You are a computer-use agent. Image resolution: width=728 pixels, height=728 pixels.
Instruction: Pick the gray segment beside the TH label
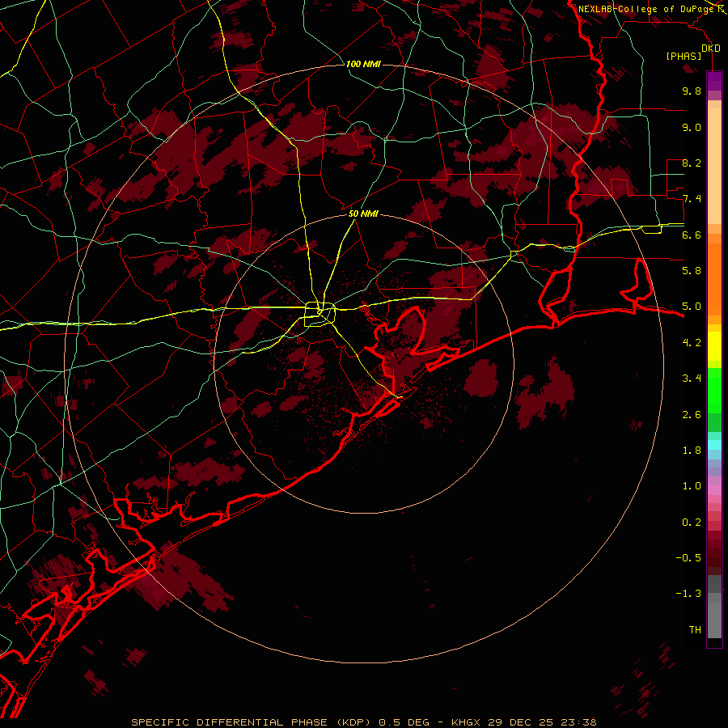714,622
